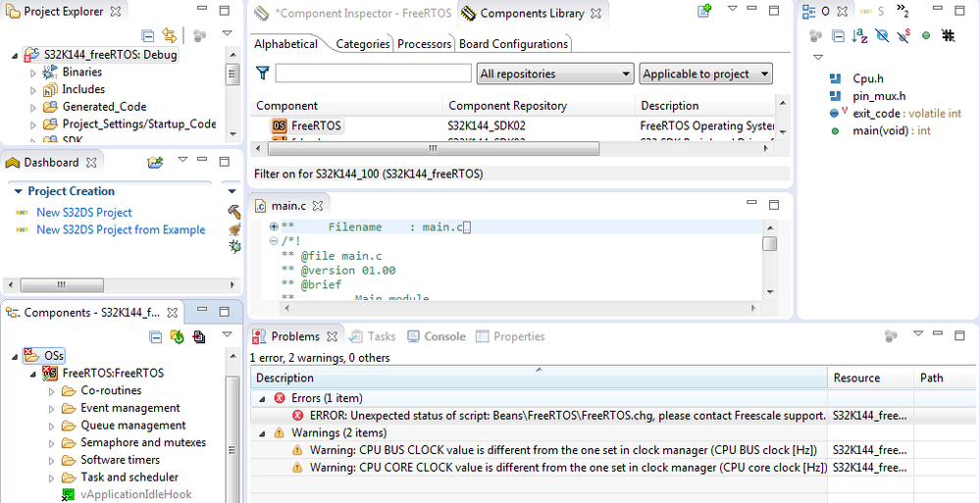980x503 pixels.
Task: Toggle Hide Non-Public Members green dot
Action: 925,35
